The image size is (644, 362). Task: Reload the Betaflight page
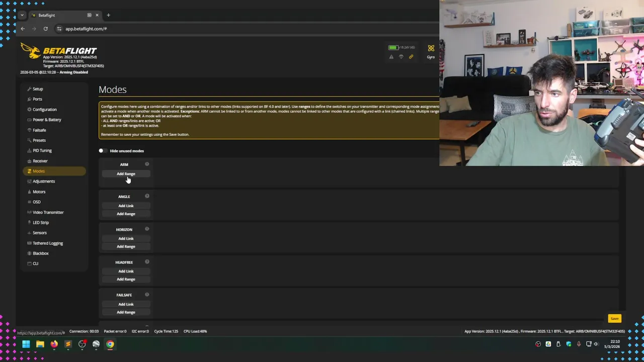pyautogui.click(x=45, y=29)
